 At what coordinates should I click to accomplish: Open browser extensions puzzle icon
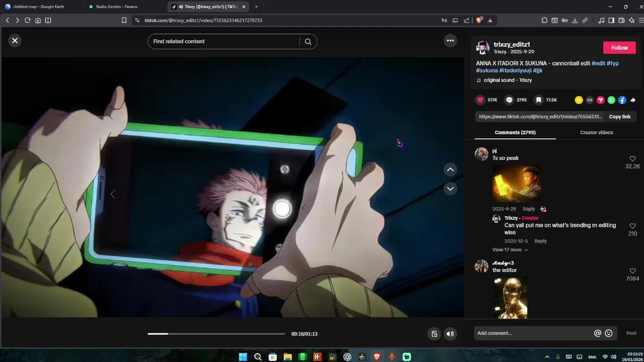coord(544,20)
